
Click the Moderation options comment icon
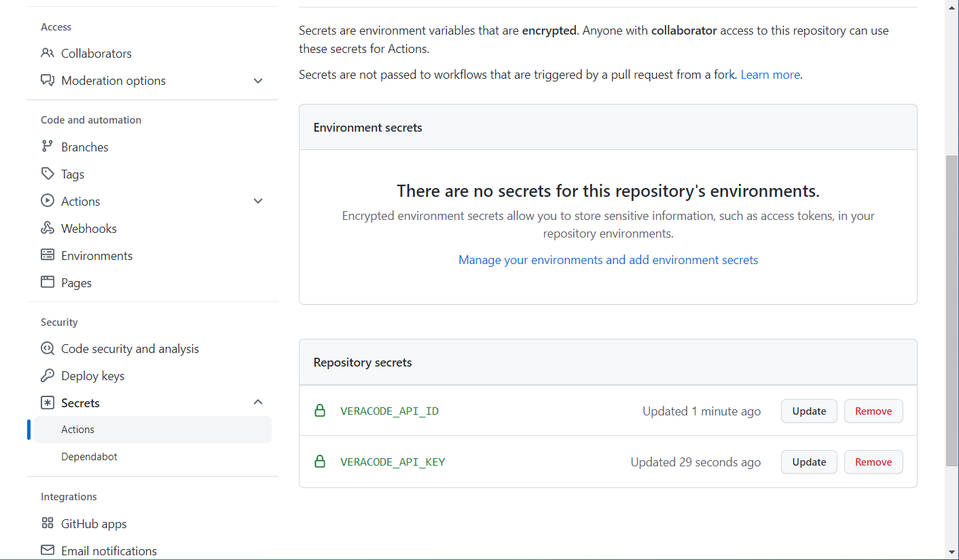[48, 80]
